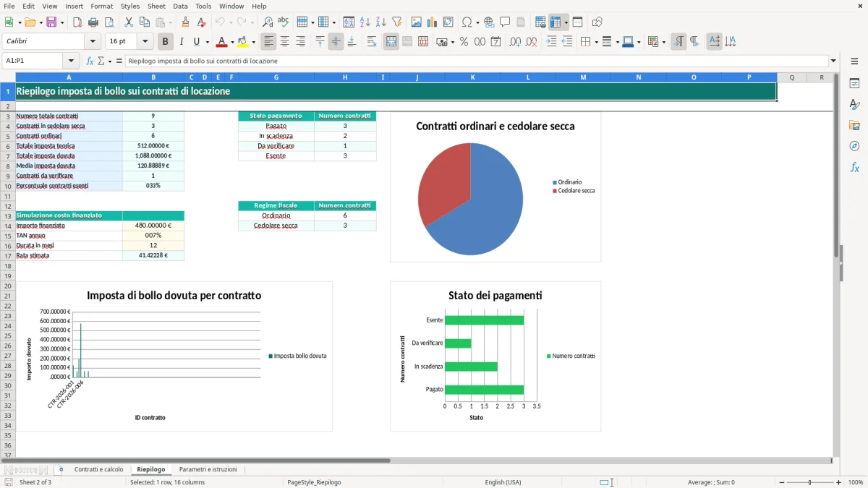Click English (USA) language in status bar
868x488 pixels.
tap(503, 482)
